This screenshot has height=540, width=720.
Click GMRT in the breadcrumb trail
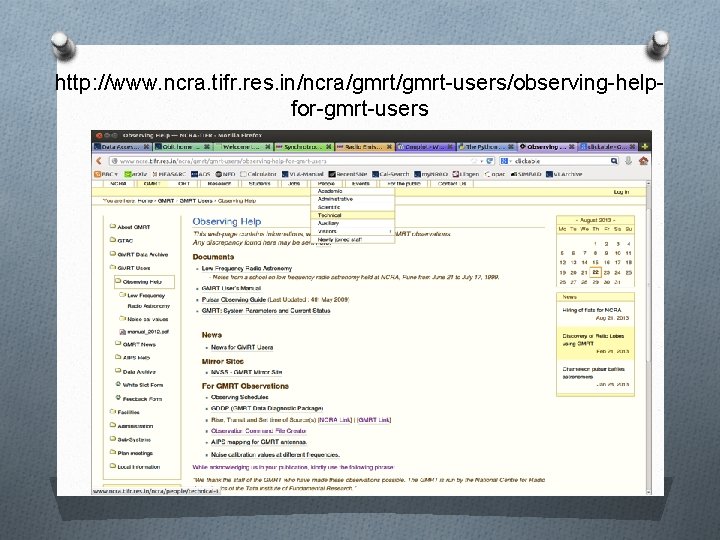click(x=166, y=201)
